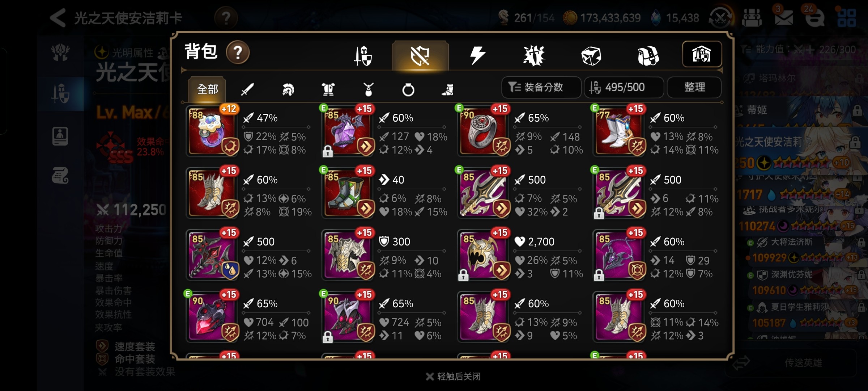This screenshot has height=391, width=868.
Task: Toggle the lock on the 724 health dark helmet
Action: tap(328, 337)
